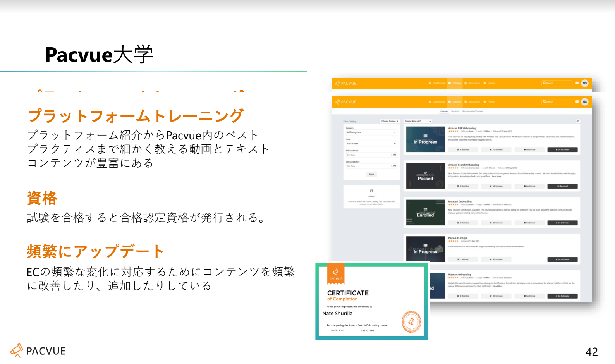View 93 Reviews for Walmart Onboarding
Viewport: 615px width, 364px height.
pyautogui.click(x=496, y=296)
